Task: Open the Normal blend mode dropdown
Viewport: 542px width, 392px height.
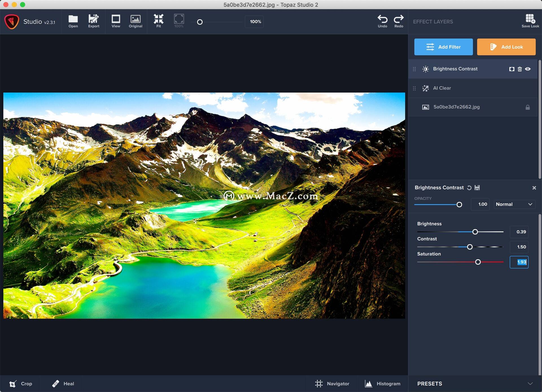Action: point(514,204)
